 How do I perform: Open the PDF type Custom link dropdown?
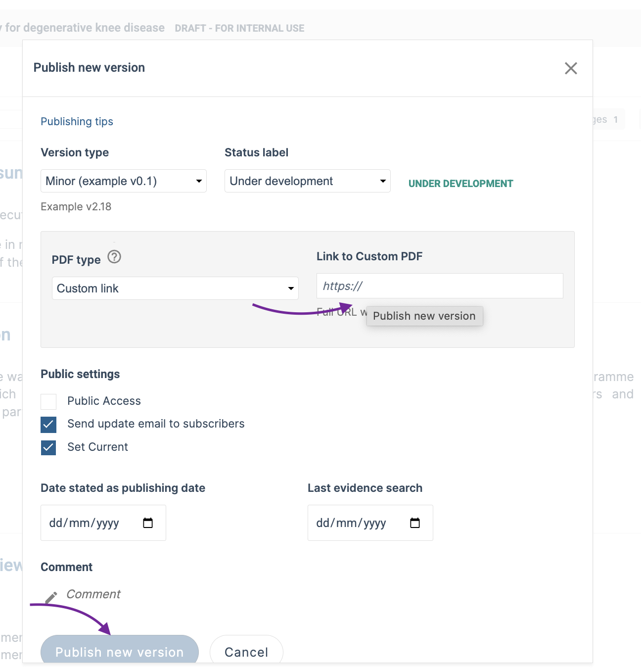click(175, 288)
